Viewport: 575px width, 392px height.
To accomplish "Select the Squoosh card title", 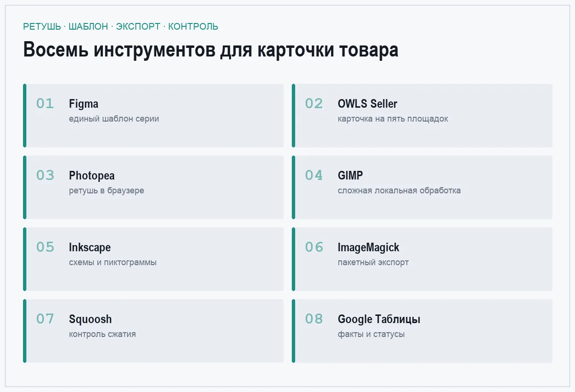I will 91,319.
